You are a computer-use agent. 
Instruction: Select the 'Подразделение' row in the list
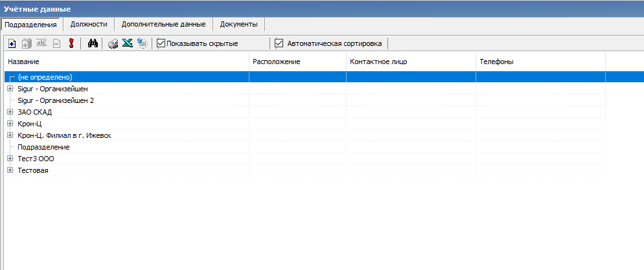pos(43,147)
